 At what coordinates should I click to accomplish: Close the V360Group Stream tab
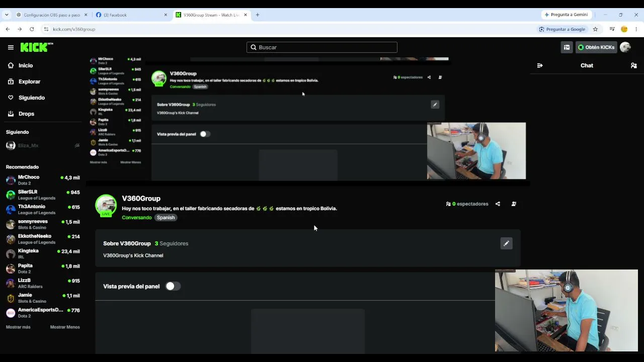246,15
